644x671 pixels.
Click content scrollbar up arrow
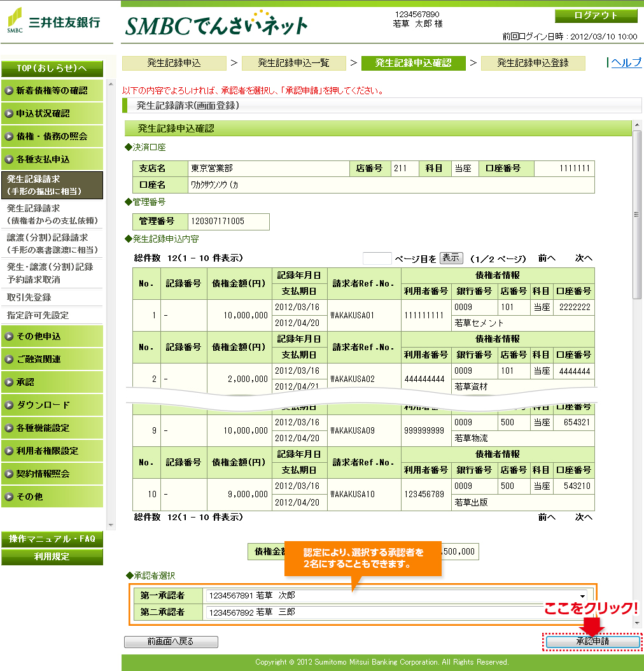point(637,125)
